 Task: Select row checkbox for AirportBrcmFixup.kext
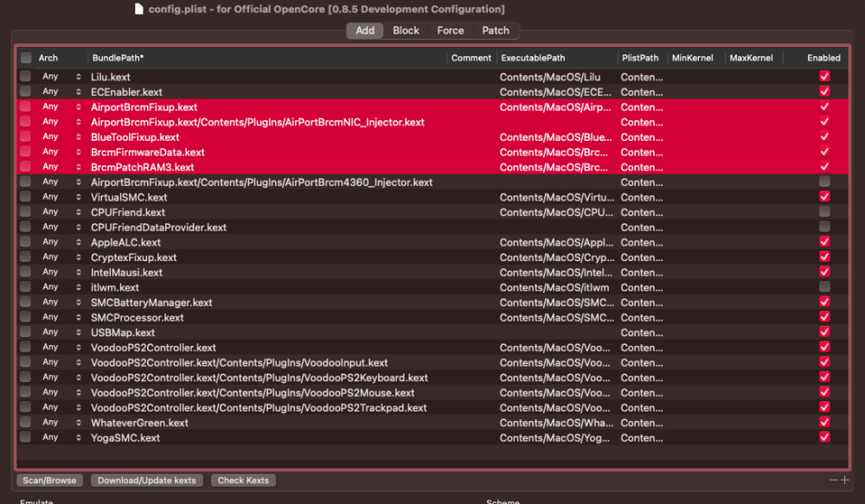point(25,105)
